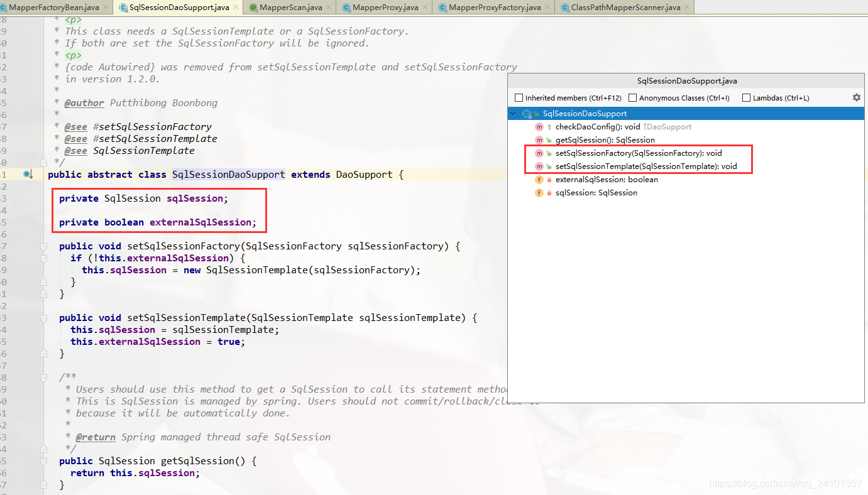
Task: Click method icon of checkDaoConfig()
Action: 539,127
